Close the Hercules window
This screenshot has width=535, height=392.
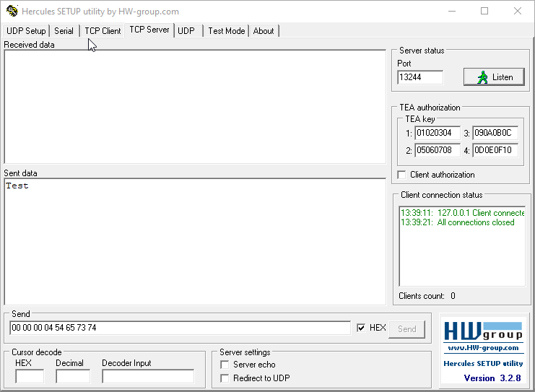click(x=517, y=12)
